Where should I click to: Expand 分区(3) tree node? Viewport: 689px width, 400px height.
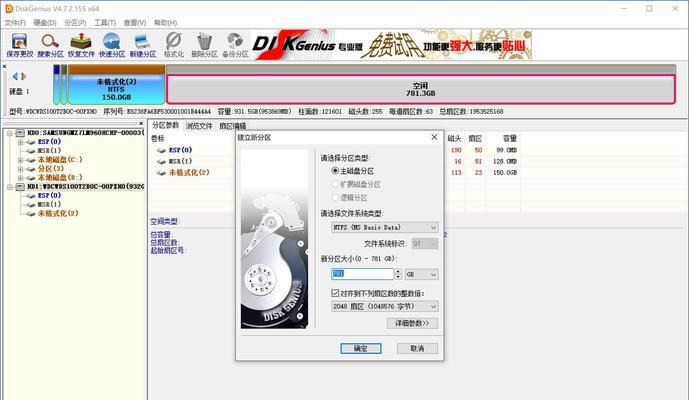click(20, 169)
